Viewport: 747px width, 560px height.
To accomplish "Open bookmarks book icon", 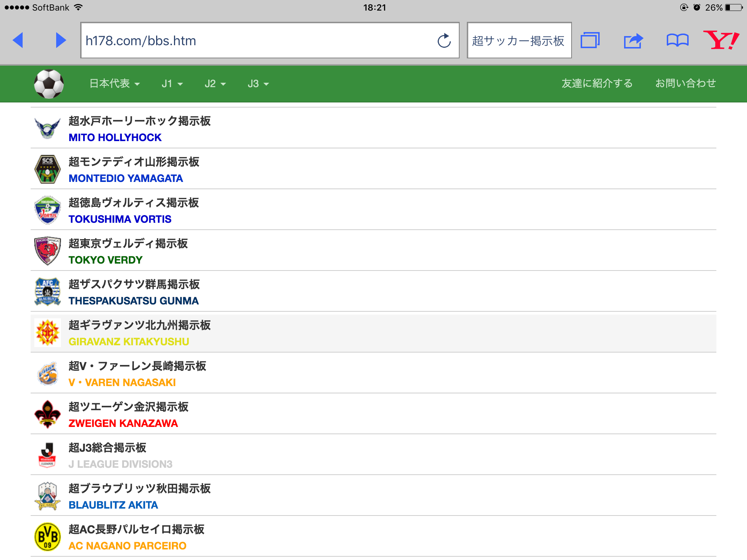I will pos(677,40).
